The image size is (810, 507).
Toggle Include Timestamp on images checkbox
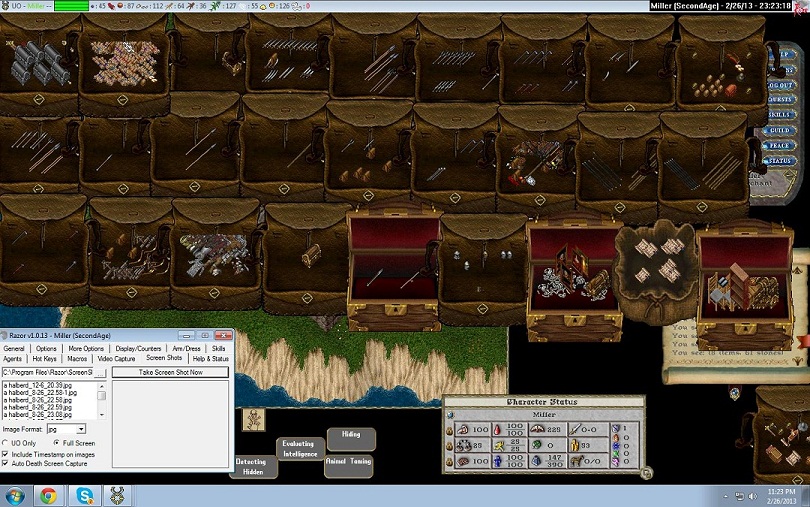[x=6, y=453]
